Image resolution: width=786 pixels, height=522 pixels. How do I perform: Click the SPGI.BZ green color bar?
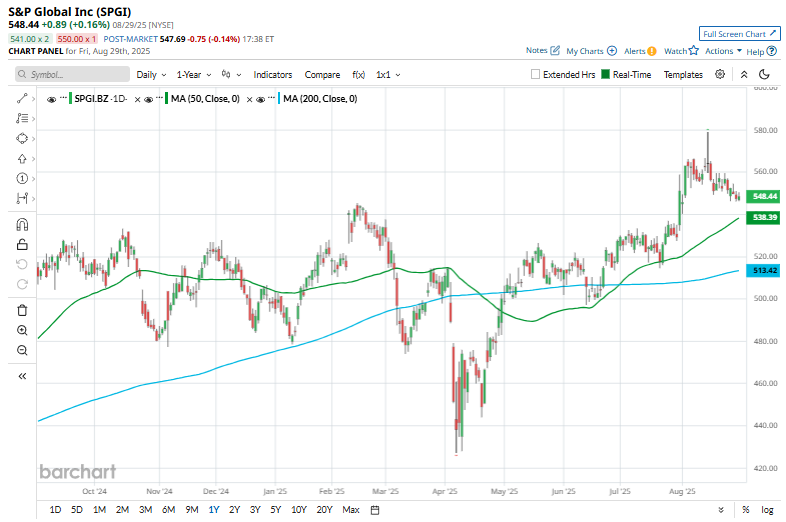(x=70, y=99)
